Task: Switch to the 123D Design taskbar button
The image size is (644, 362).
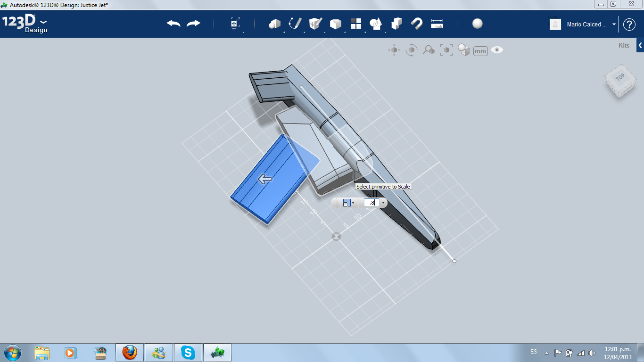Action: point(217,353)
